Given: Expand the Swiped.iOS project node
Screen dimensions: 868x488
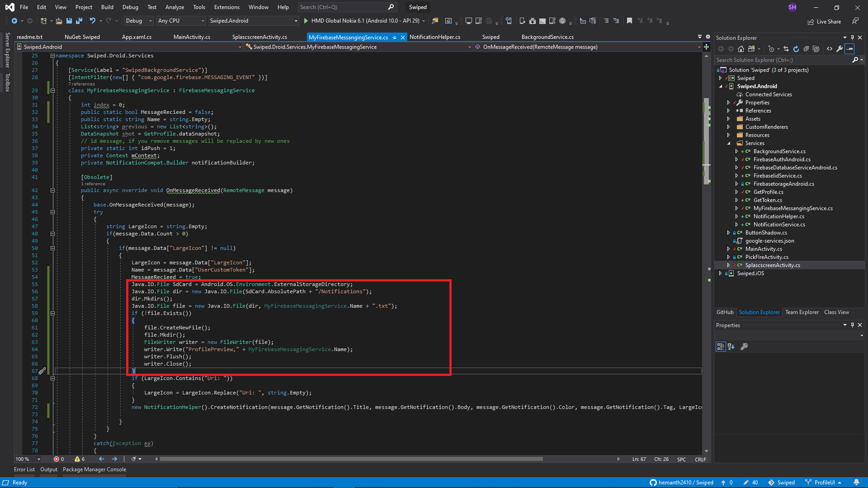Looking at the screenshot, I should click(x=721, y=273).
